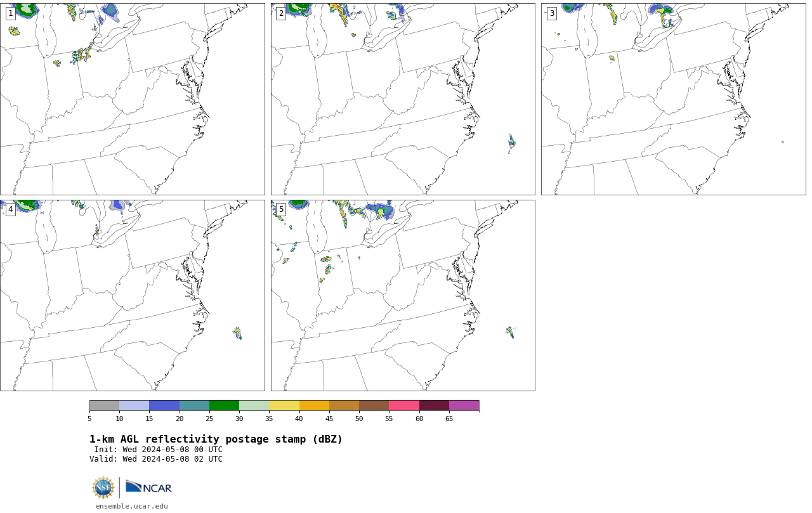
Task: Click the pink 55-60 dBZ swatch
Action: [404, 406]
